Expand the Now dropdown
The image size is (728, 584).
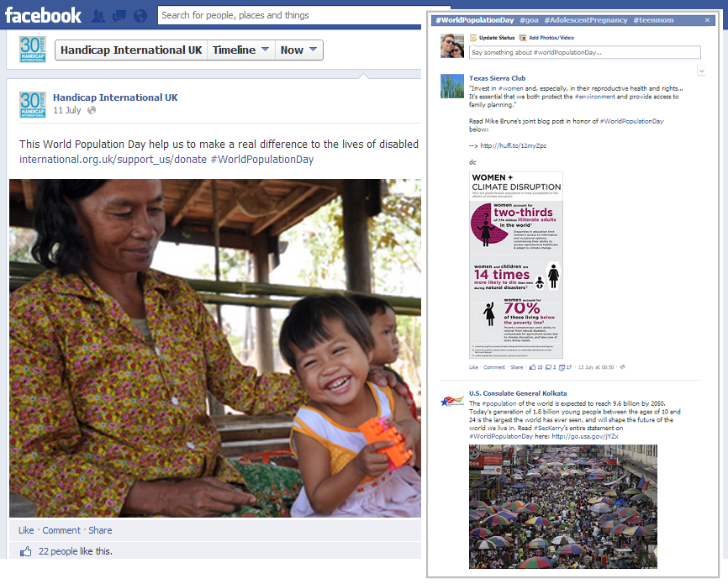(299, 50)
